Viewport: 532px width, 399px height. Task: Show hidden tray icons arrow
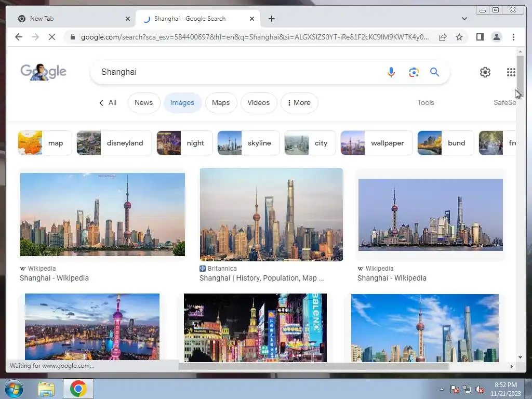click(442, 389)
